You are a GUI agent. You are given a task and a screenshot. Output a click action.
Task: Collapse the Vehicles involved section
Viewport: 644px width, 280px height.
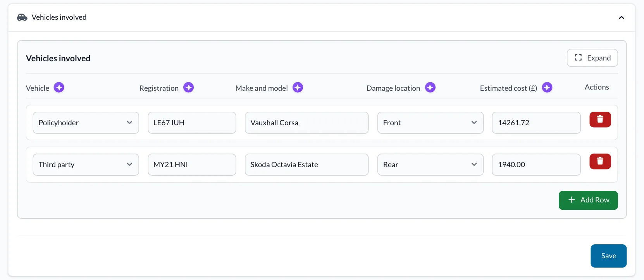[622, 17]
